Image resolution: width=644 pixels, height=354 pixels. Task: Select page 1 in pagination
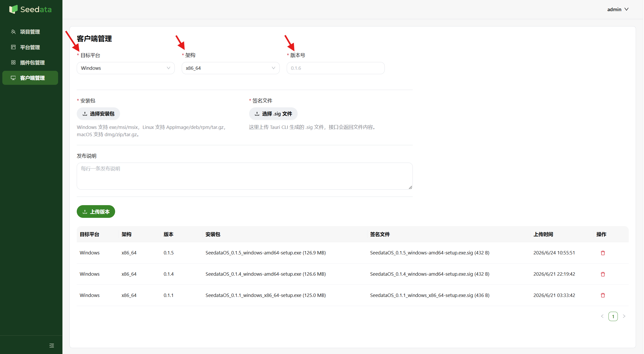(x=613, y=316)
